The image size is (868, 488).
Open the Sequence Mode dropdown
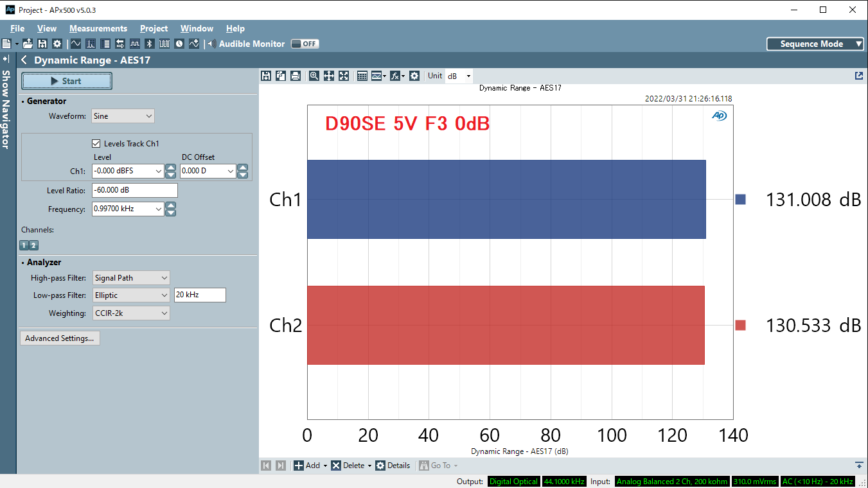(x=815, y=44)
